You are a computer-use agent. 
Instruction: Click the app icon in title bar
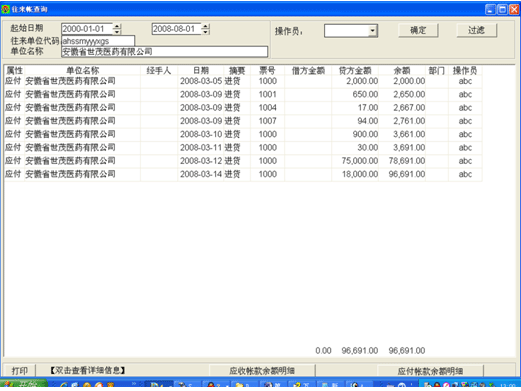pos(5,9)
